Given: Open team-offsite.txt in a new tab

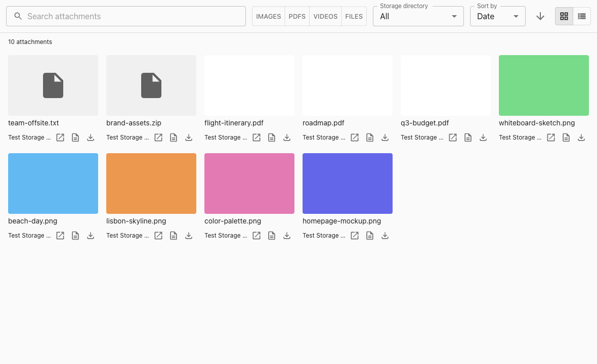Looking at the screenshot, I should coord(60,138).
